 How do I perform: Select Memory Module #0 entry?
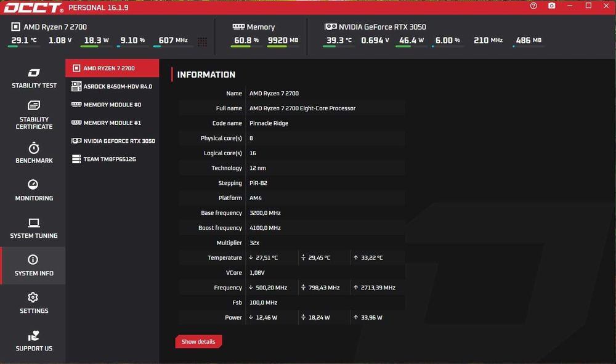112,105
